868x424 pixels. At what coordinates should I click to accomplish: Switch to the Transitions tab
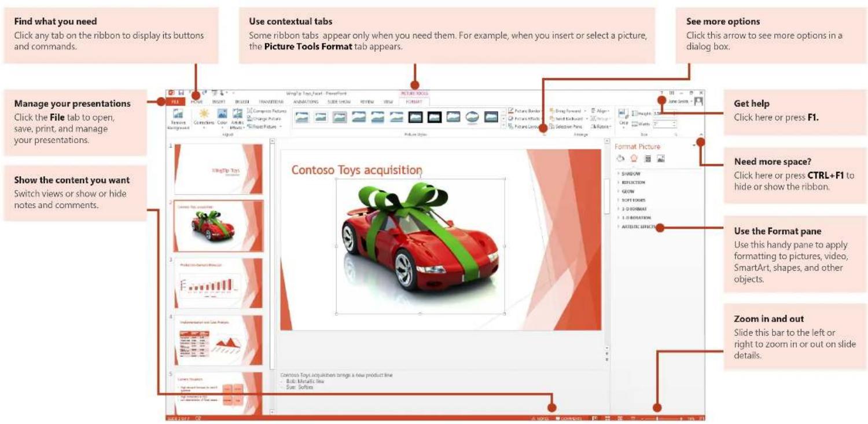point(271,101)
